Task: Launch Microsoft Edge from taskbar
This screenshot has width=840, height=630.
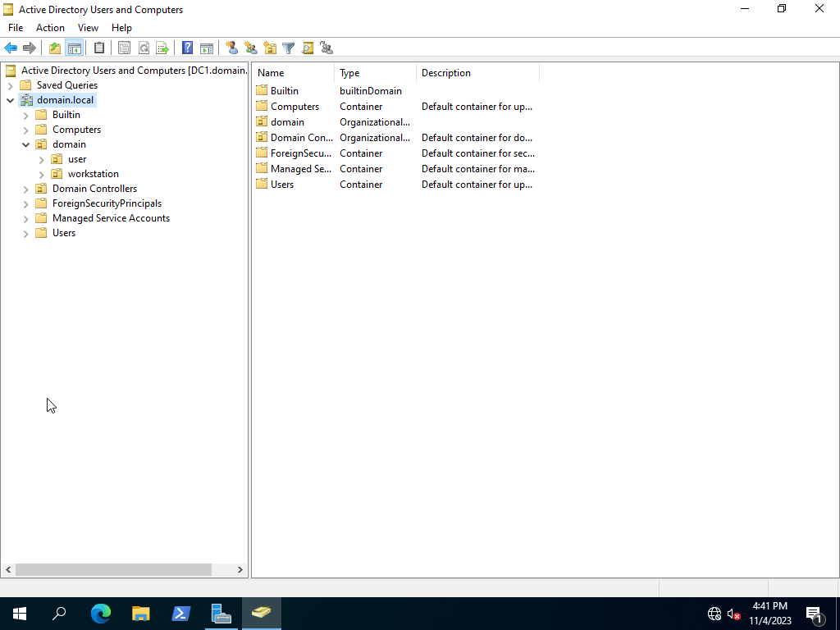Action: point(100,614)
